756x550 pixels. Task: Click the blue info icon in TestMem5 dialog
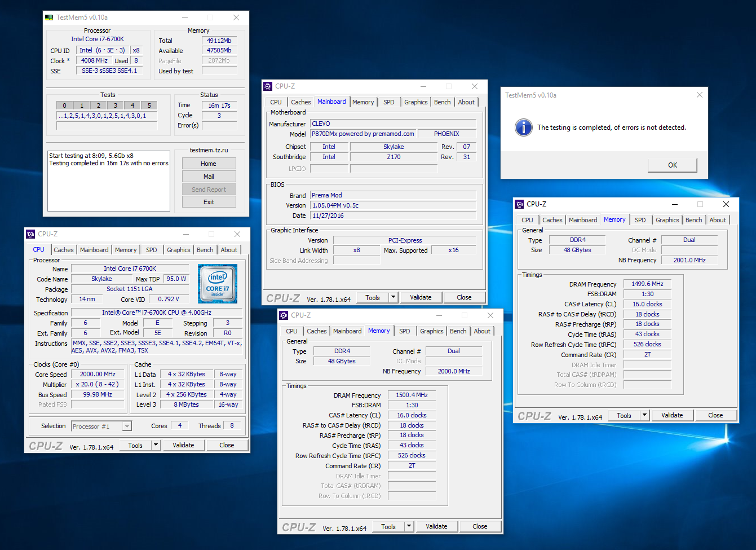point(523,127)
